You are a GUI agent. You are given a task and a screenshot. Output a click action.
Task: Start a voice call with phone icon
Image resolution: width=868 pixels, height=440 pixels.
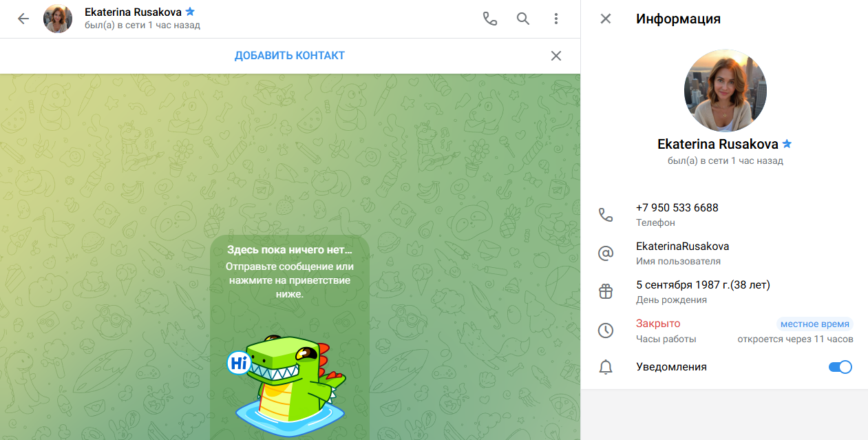[x=489, y=19]
